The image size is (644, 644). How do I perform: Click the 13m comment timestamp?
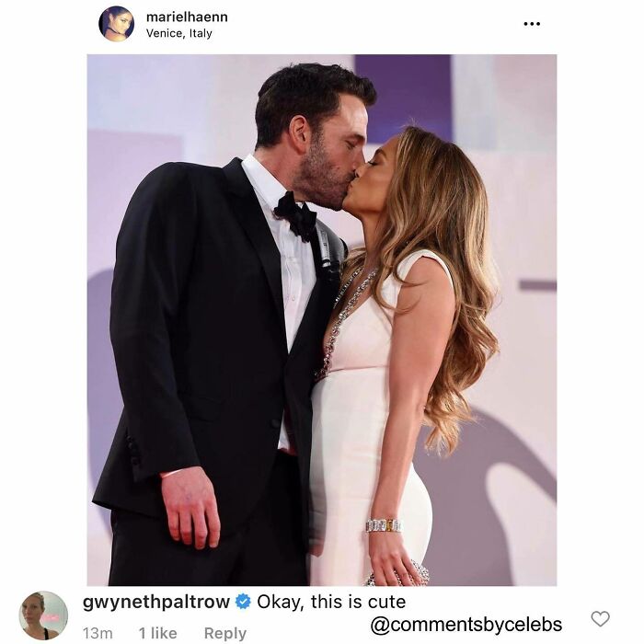[98, 633]
